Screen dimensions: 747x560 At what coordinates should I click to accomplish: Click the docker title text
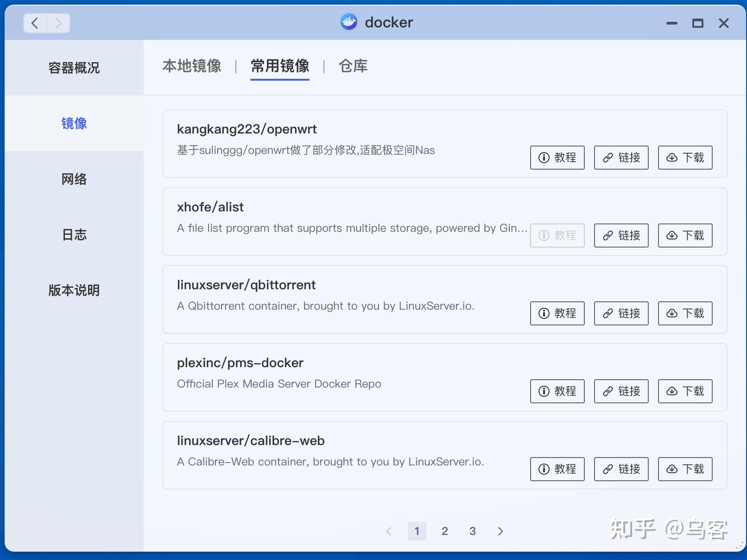pyautogui.click(x=389, y=22)
